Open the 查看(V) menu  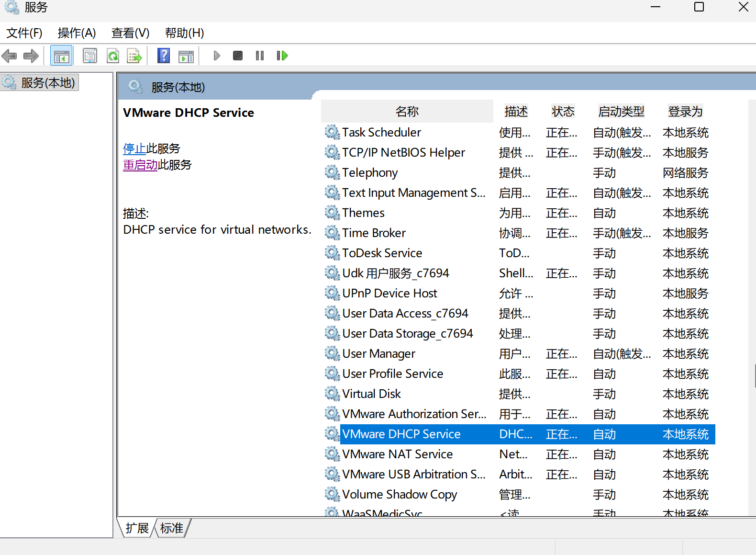(x=131, y=33)
